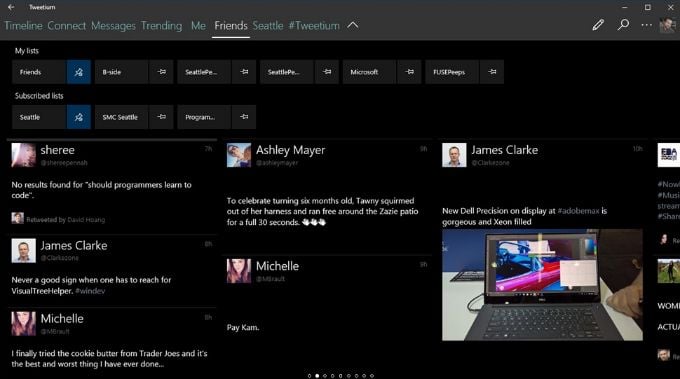
Task: View the Dell Precision laptop photo
Action: click(x=542, y=285)
